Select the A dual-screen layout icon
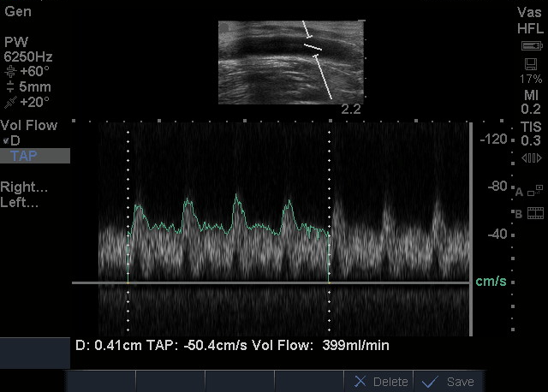This screenshot has height=392, width=548. (535, 190)
